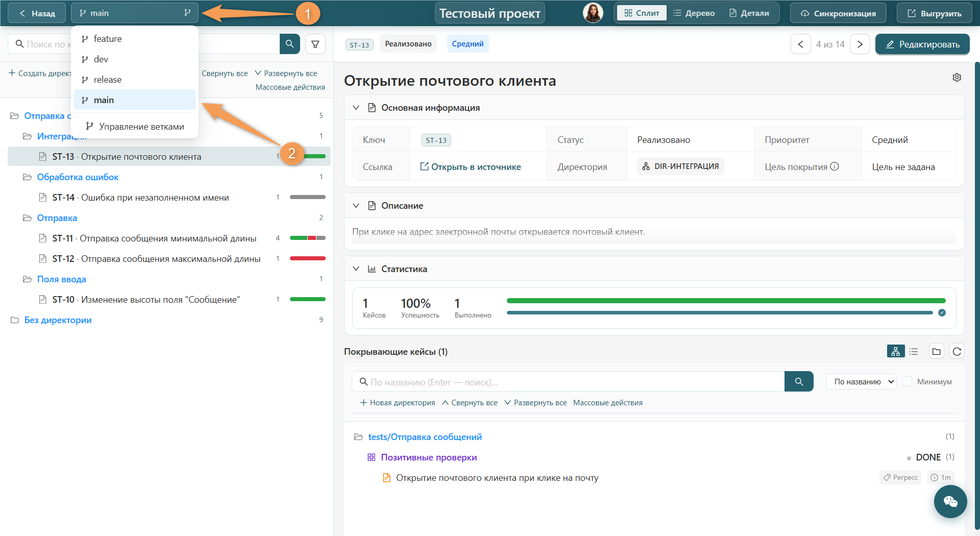Click the folder icon in covering cases toolbar
The image size is (980, 536).
936,351
